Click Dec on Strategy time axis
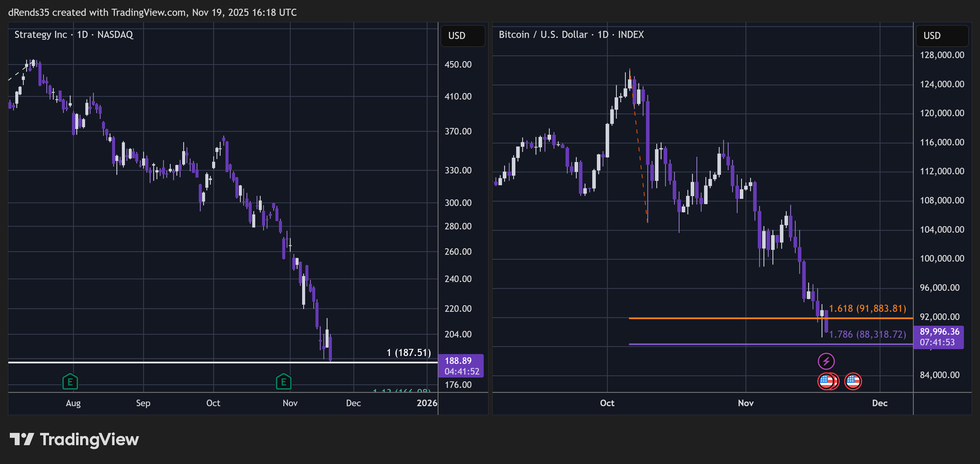 [353, 403]
